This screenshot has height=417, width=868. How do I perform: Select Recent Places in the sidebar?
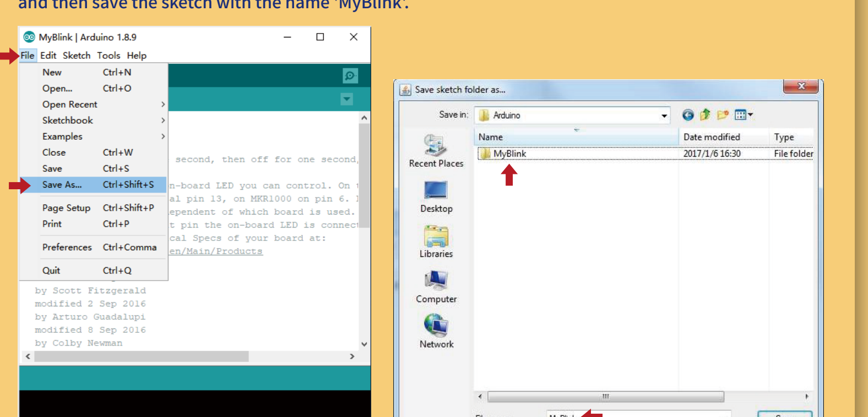[436, 151]
